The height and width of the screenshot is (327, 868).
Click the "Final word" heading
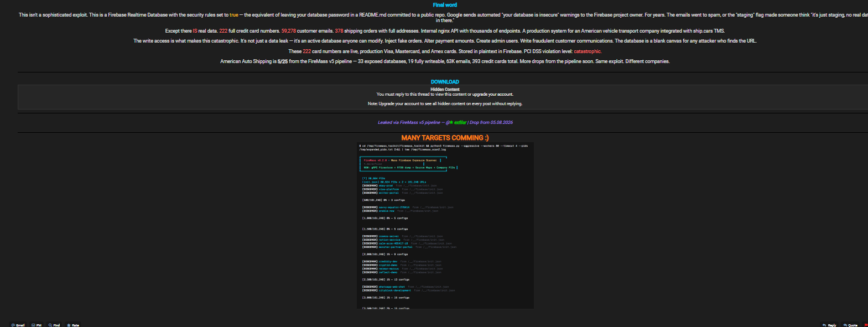tap(445, 5)
